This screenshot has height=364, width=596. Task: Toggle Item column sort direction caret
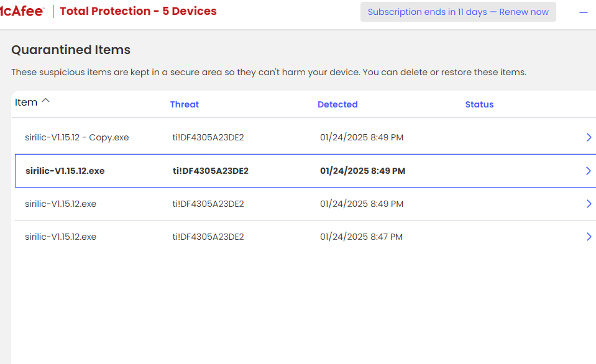[x=45, y=101]
